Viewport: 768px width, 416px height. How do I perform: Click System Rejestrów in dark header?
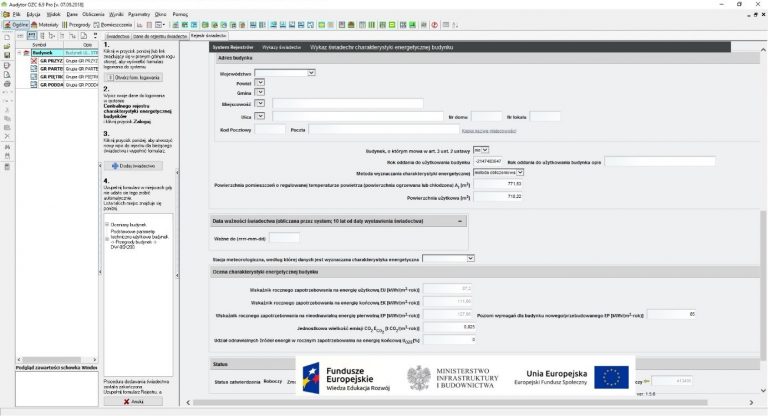(x=233, y=48)
